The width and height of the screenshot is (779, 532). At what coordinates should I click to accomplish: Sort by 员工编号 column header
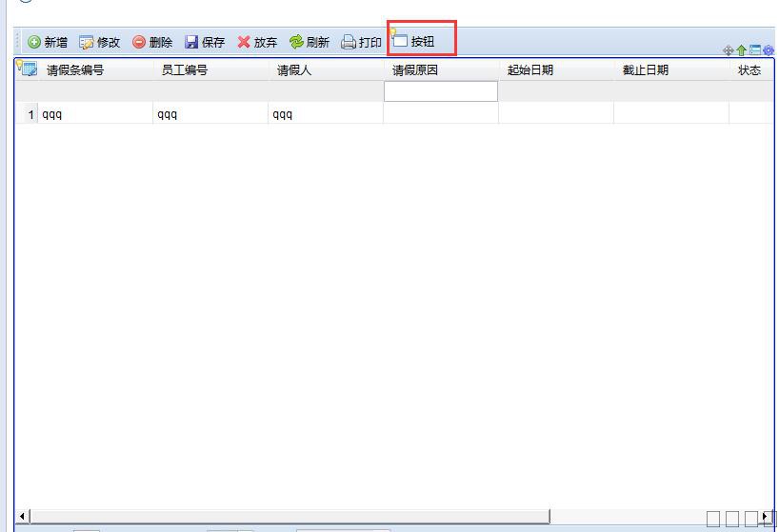(x=210, y=70)
